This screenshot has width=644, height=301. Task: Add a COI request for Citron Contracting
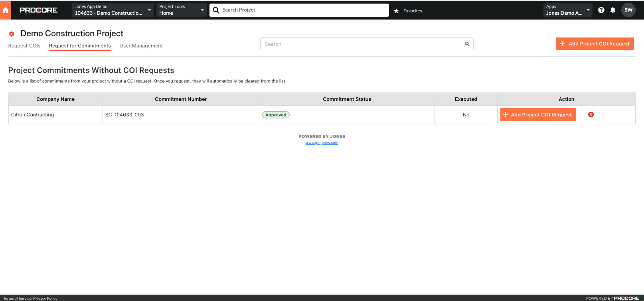tap(538, 115)
